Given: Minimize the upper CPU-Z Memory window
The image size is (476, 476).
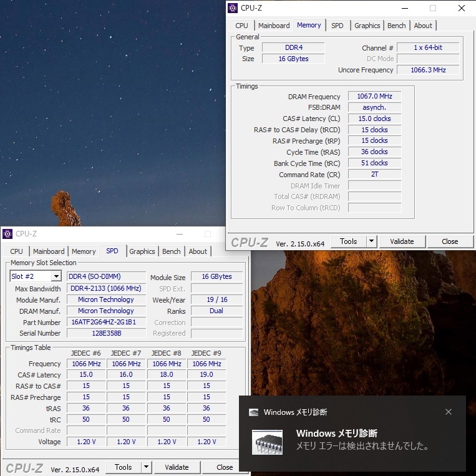Looking at the screenshot, I should click(x=404, y=8).
